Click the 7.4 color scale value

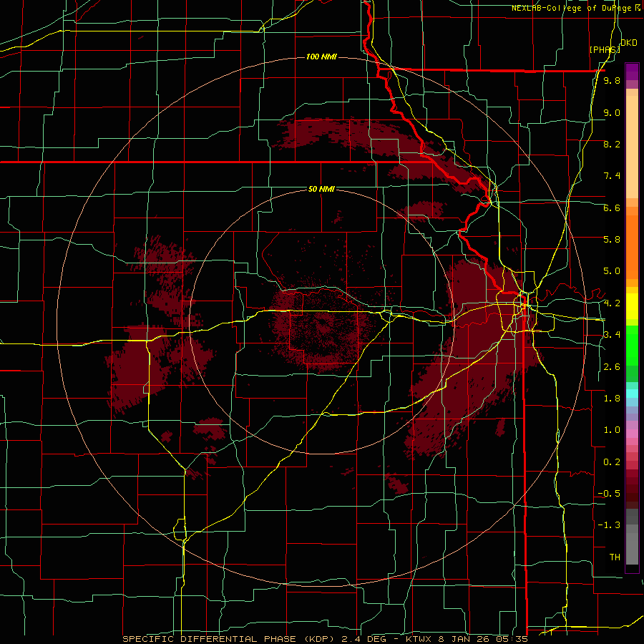[x=612, y=176]
